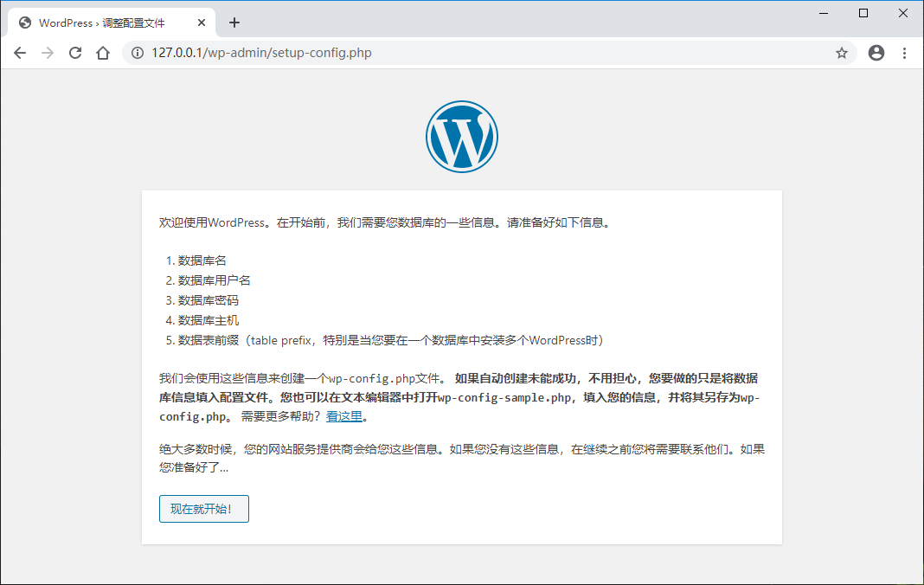Reload the page with the refresh icon
Viewport: 924px width, 585px height.
pos(75,53)
